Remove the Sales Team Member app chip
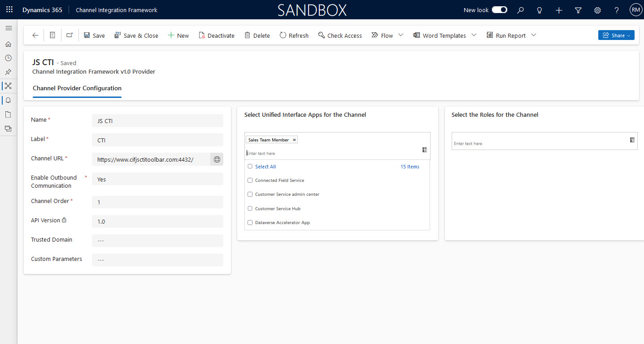Image resolution: width=644 pixels, height=344 pixels. click(x=294, y=139)
